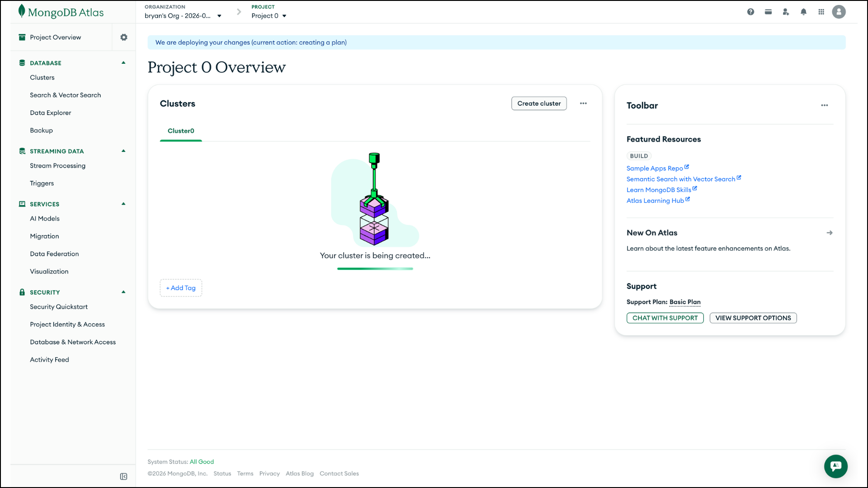Image resolution: width=868 pixels, height=488 pixels.
Task: Open the help question mark icon
Action: coord(750,12)
